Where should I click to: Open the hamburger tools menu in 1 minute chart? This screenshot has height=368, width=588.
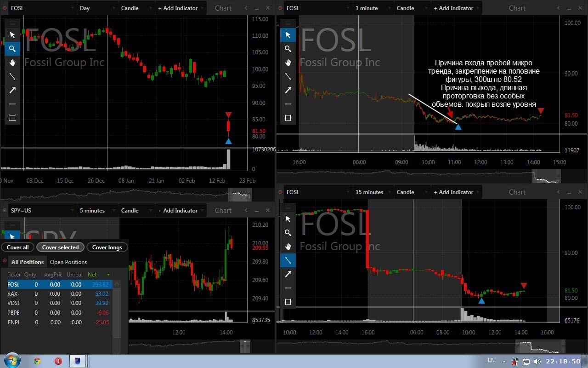[288, 23]
